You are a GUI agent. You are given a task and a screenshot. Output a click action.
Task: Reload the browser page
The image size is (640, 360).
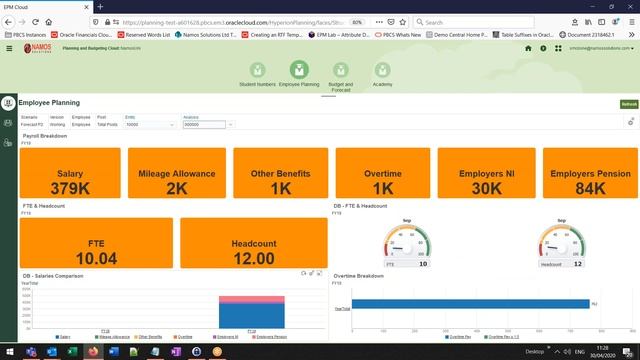(x=36, y=22)
